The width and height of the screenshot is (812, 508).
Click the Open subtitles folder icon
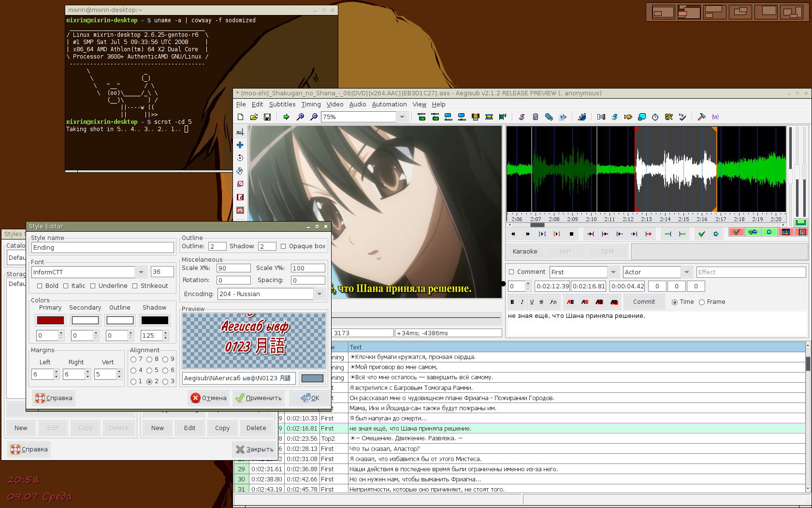254,117
